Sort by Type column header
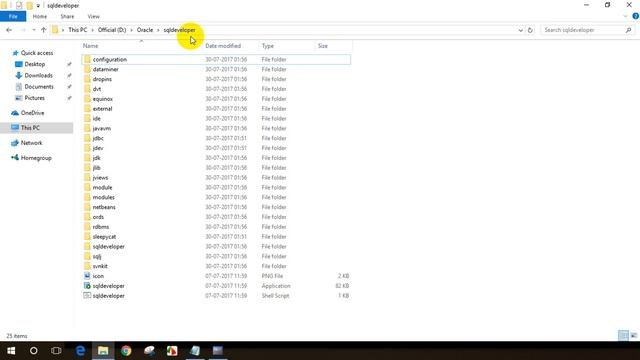This screenshot has width=640, height=360. [x=268, y=46]
